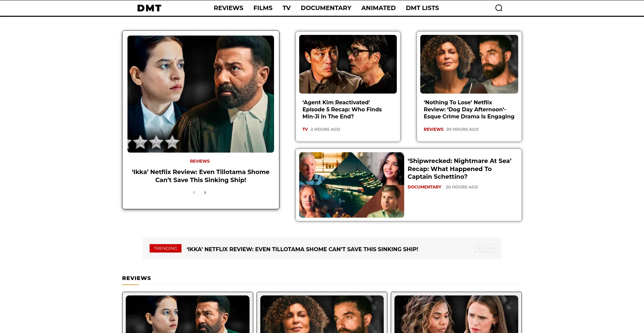Image resolution: width=644 pixels, height=333 pixels.
Task: Open 'Ikka' Netflix Review featured headline
Action: coord(201,176)
